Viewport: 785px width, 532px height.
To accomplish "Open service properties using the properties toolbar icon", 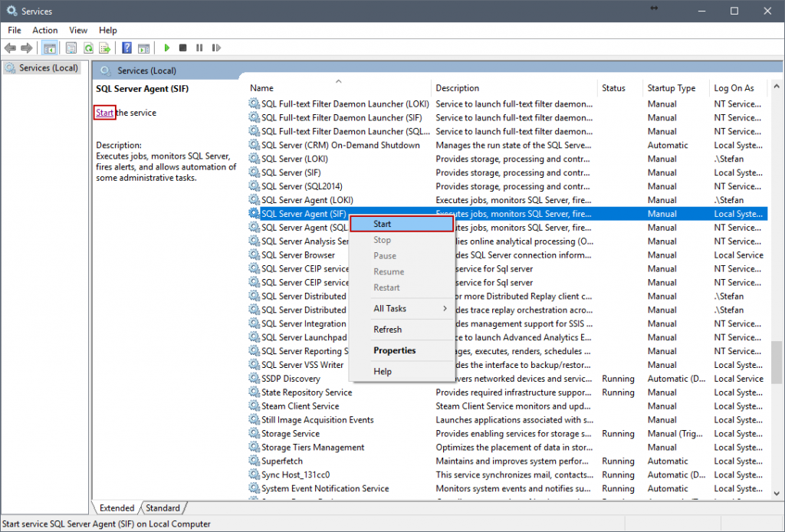I will click(x=72, y=48).
